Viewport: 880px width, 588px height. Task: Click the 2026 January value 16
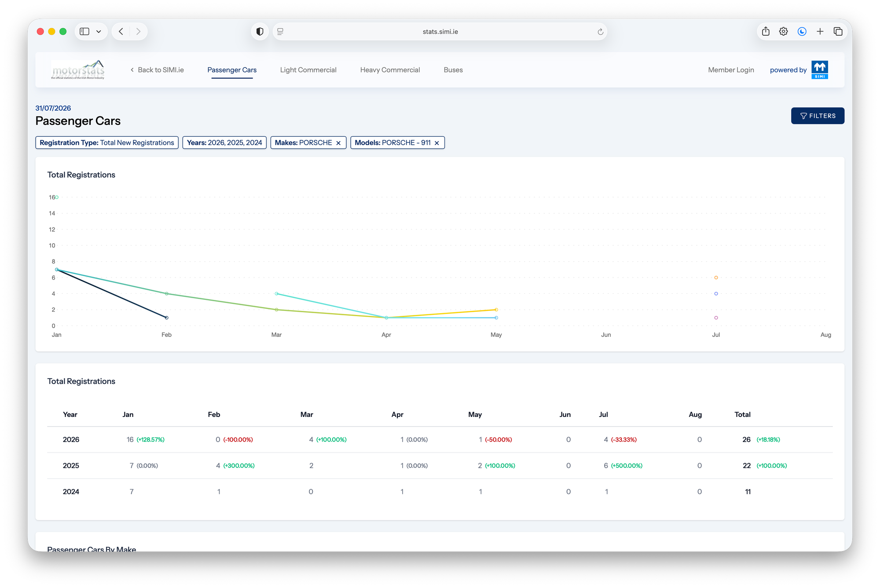130,439
